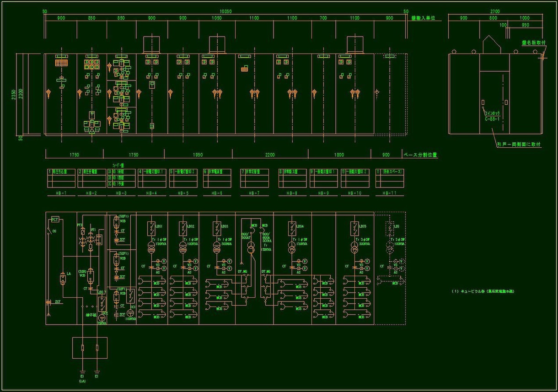Click the HB-8 panel label
Image resolution: width=558 pixels, height=392 pixels.
tap(292, 193)
